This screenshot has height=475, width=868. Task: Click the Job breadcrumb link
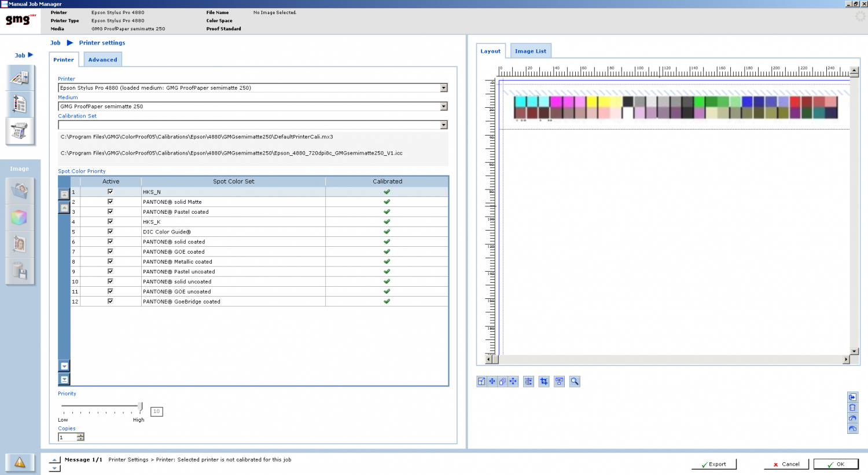point(56,43)
